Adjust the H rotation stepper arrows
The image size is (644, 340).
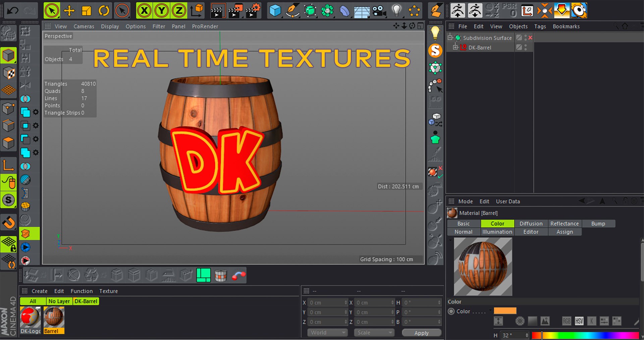tap(439, 303)
